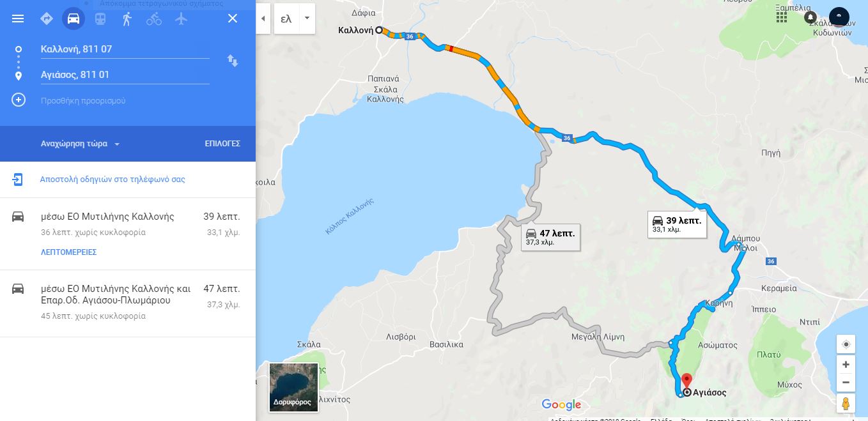Collapse the side panel with arrow

pyautogui.click(x=263, y=19)
